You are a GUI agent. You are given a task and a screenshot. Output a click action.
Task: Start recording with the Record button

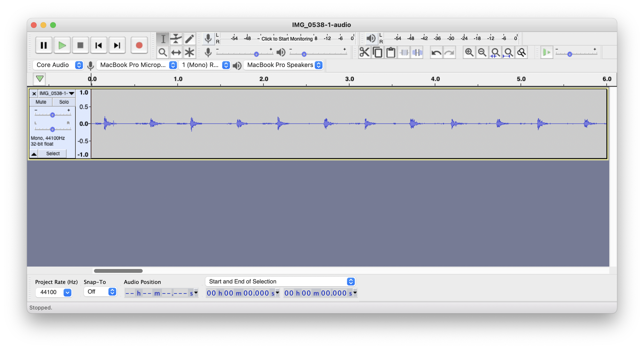pos(139,45)
